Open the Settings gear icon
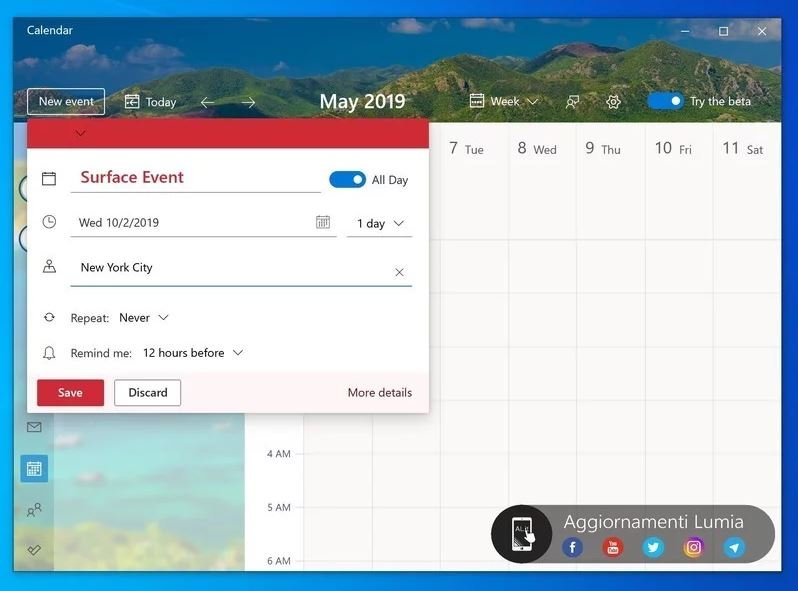 pyautogui.click(x=614, y=102)
